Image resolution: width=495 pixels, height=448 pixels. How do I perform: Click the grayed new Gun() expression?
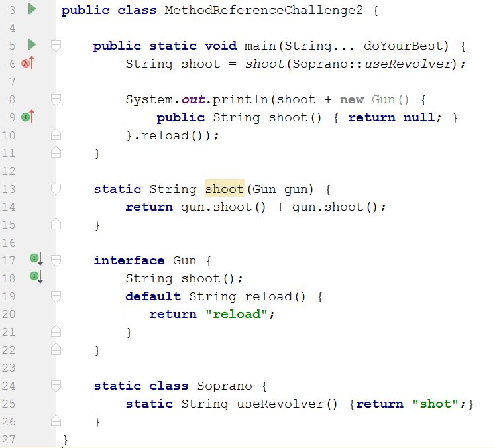374,99
